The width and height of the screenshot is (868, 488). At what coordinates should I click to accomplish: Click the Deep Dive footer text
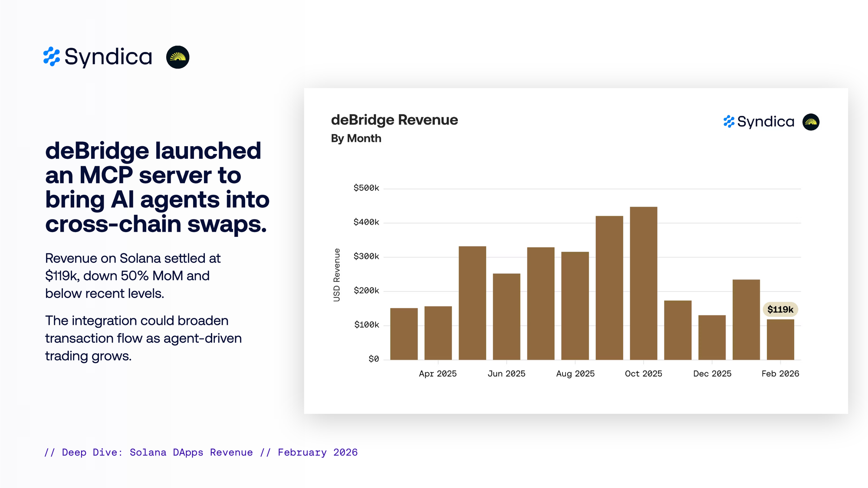[x=201, y=452]
